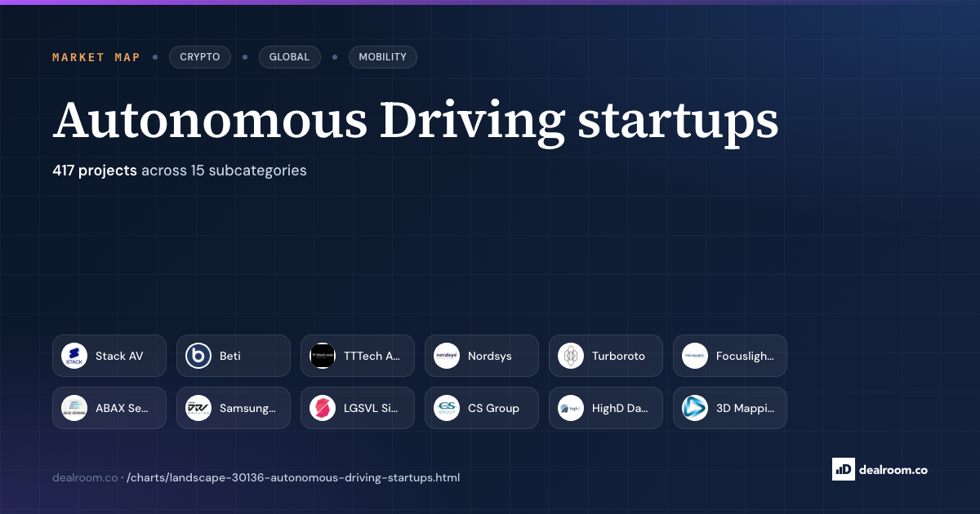Click the Turboroto logo icon
980x514 pixels.
tap(571, 356)
